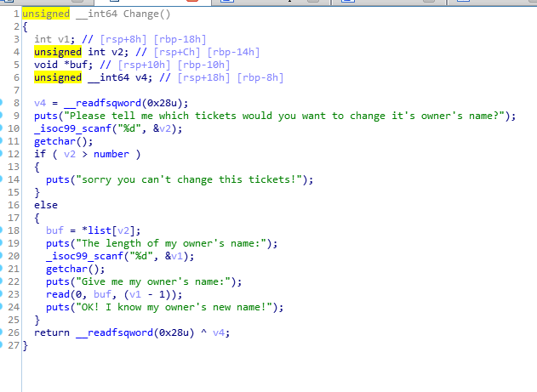Click the buf declaration on line 5
The width and height of the screenshot is (537, 392).
click(x=78, y=65)
